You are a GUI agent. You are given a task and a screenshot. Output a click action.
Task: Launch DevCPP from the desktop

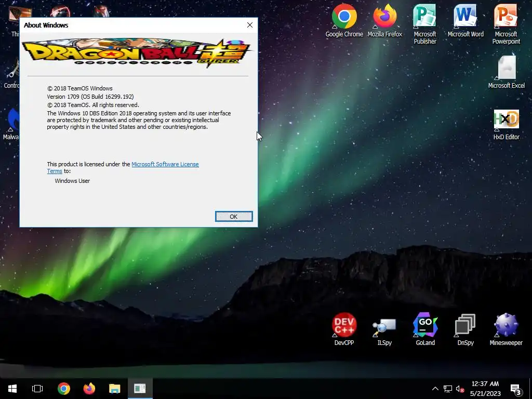[x=344, y=329]
